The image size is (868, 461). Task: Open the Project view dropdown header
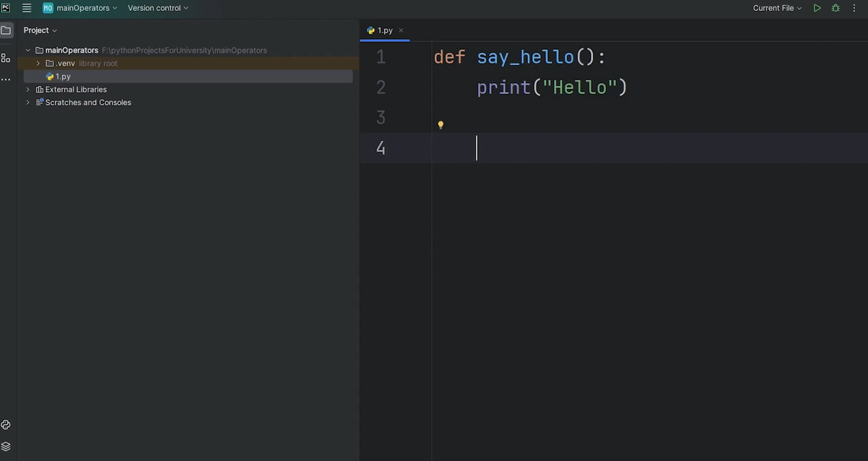[40, 30]
